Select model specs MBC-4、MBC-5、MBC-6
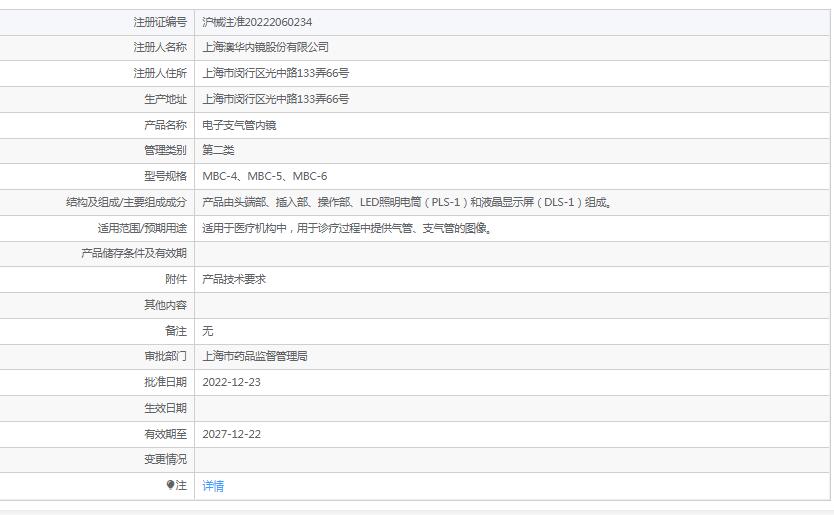834x515 pixels. [x=264, y=176]
